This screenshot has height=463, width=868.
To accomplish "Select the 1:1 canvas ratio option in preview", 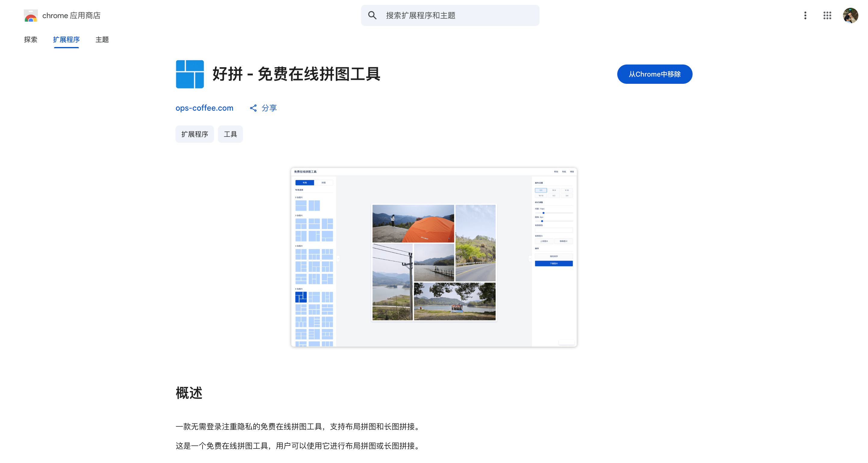I will click(541, 191).
